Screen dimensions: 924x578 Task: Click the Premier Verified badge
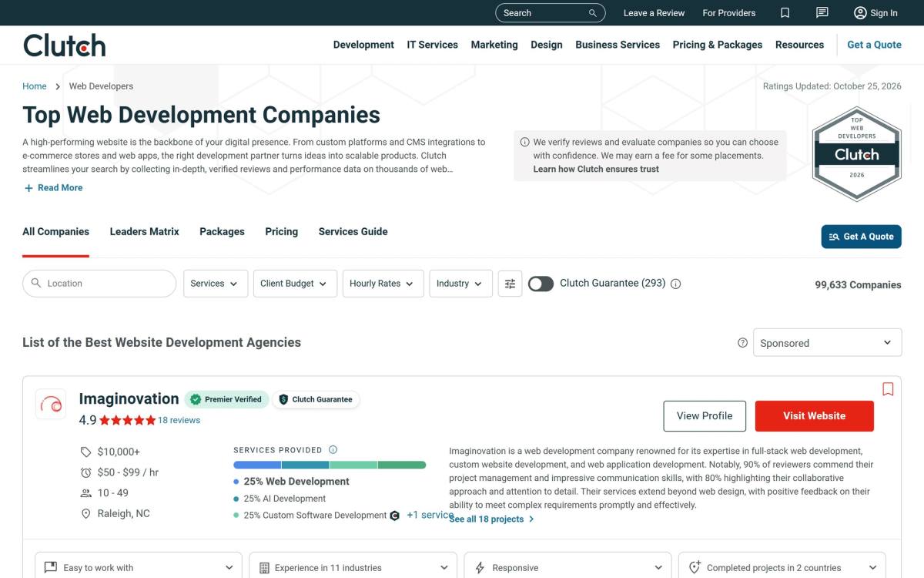point(226,399)
